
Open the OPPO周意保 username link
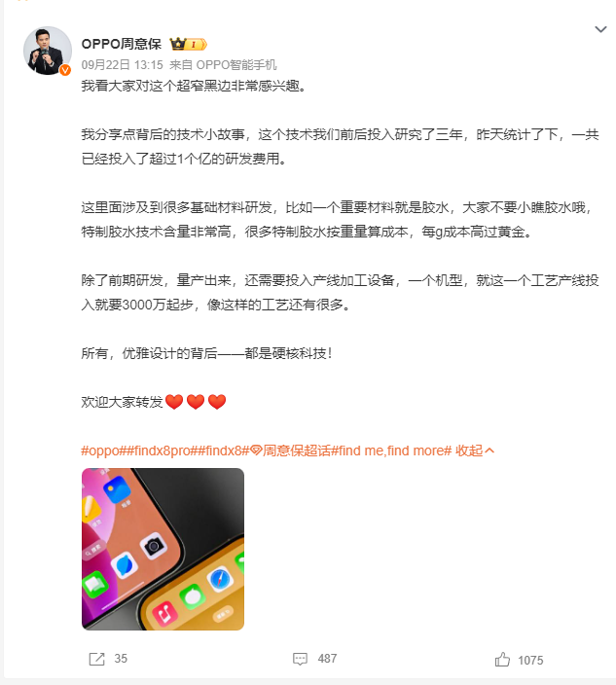[122, 44]
